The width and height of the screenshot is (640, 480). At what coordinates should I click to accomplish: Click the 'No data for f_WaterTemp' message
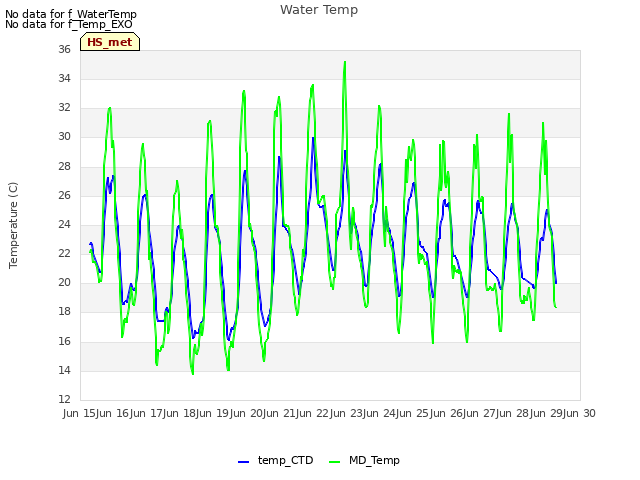[x=71, y=14]
